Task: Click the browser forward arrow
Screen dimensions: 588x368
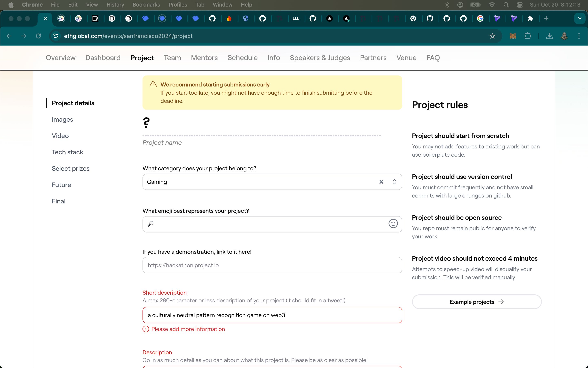Action: pos(23,36)
